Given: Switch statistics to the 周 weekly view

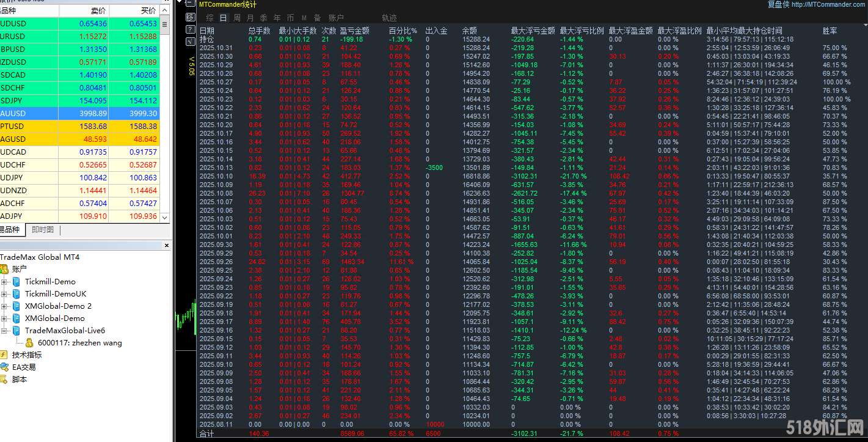Looking at the screenshot, I should pyautogui.click(x=237, y=18).
